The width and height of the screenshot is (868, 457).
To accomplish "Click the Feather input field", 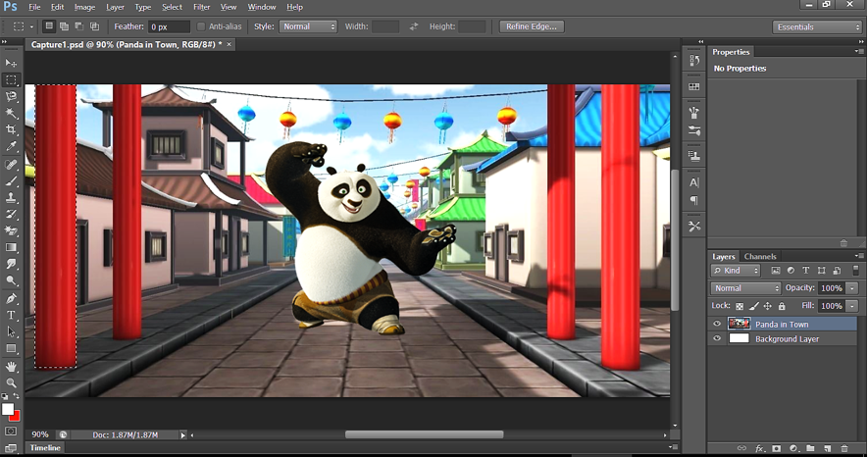I will [170, 26].
